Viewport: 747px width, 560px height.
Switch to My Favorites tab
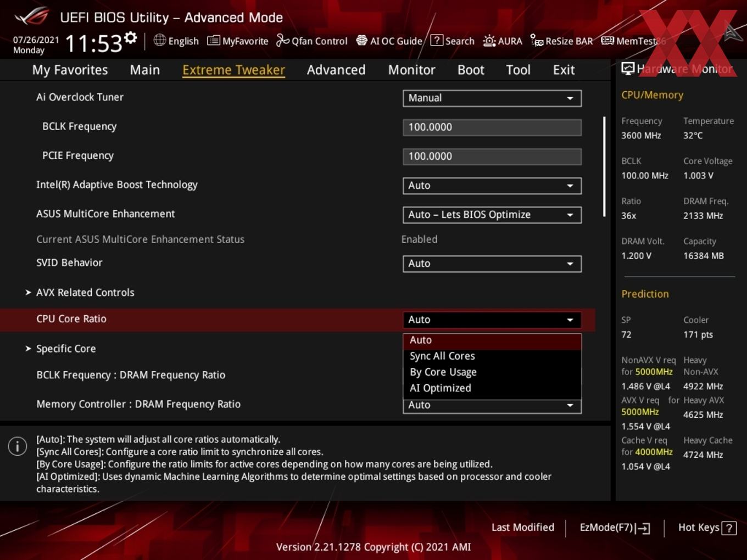tap(70, 70)
